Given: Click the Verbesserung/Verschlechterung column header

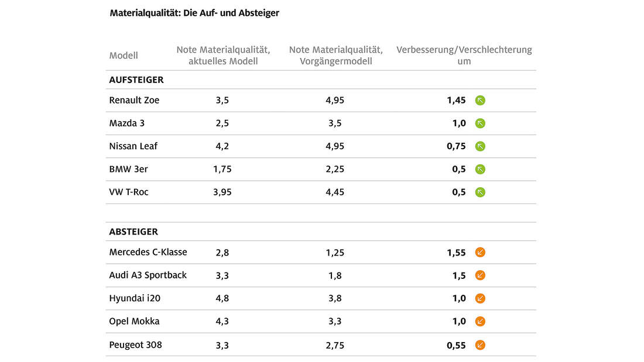Looking at the screenshot, I should 464,55.
